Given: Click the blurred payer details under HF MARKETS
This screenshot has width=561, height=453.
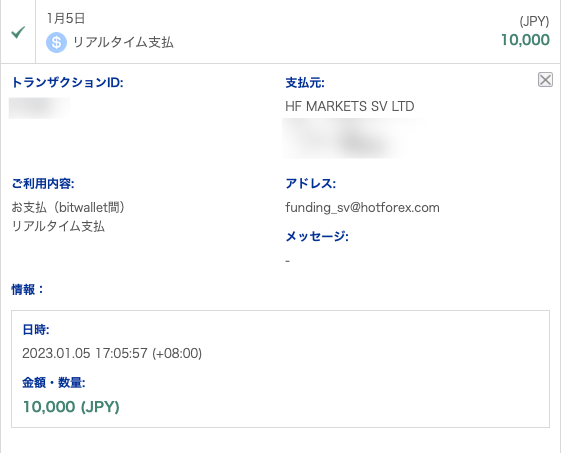Looking at the screenshot, I should point(352,138).
